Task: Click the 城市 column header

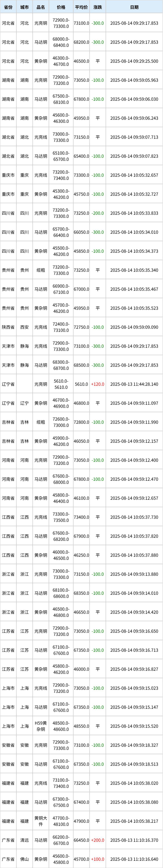Action: point(24,7)
